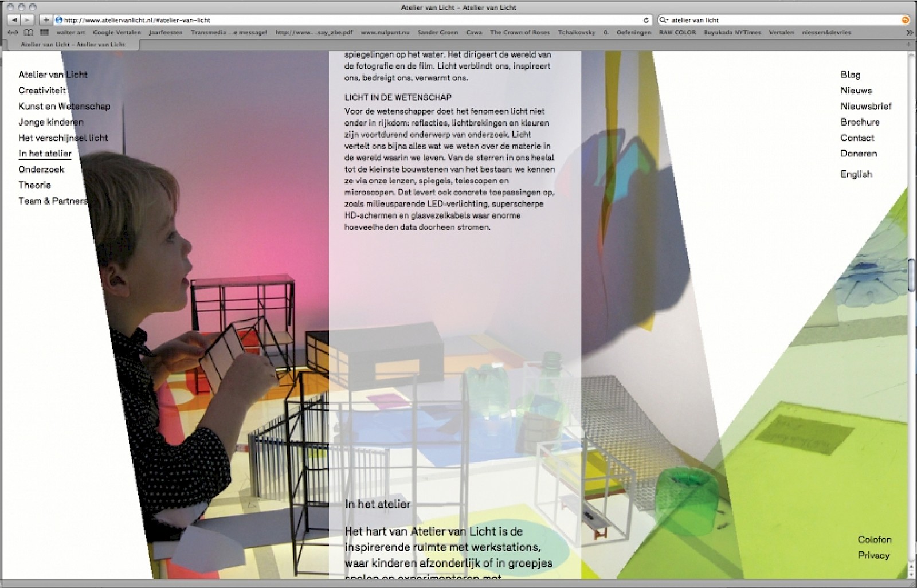Select 'Het verschijnsel licht' link

click(x=63, y=138)
